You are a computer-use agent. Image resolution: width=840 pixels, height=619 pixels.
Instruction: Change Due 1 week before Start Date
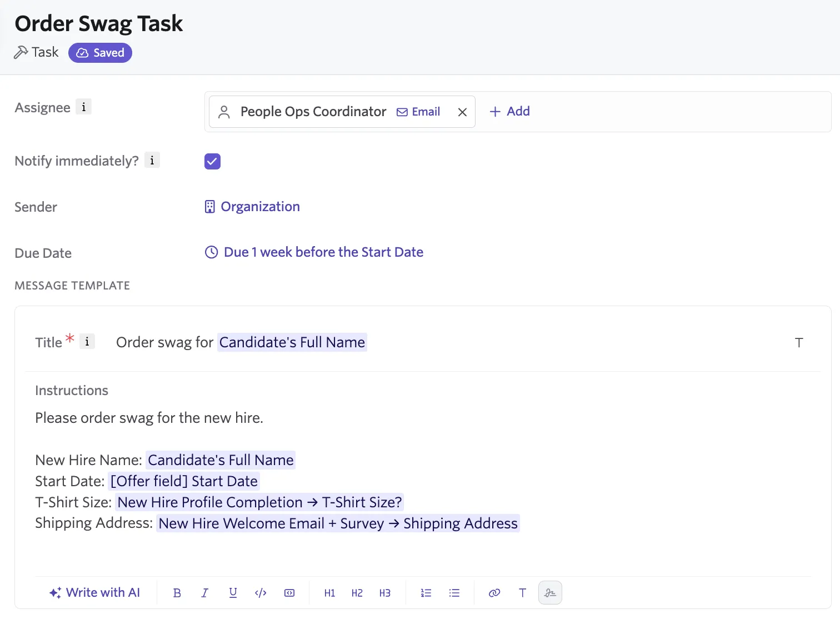314,252
